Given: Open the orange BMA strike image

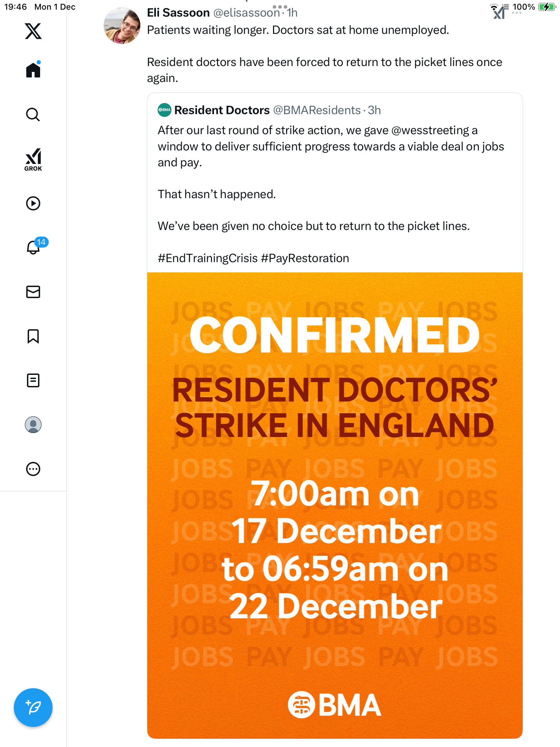Looking at the screenshot, I should (335, 505).
